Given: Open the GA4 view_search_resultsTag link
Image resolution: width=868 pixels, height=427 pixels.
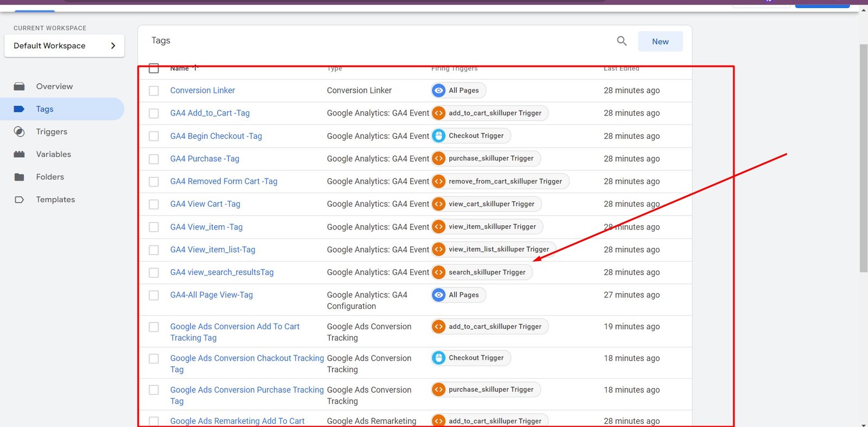Looking at the screenshot, I should click(222, 273).
